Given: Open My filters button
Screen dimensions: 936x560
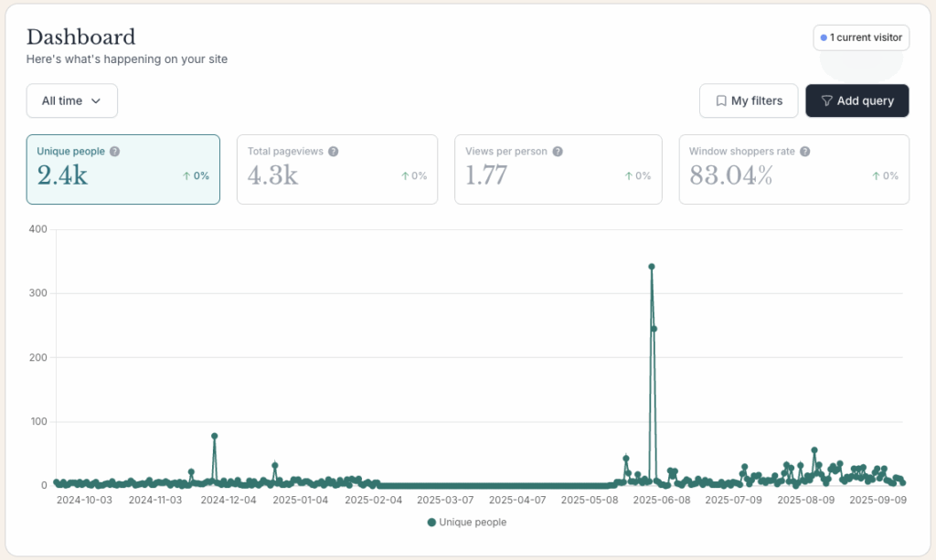Looking at the screenshot, I should point(749,101).
